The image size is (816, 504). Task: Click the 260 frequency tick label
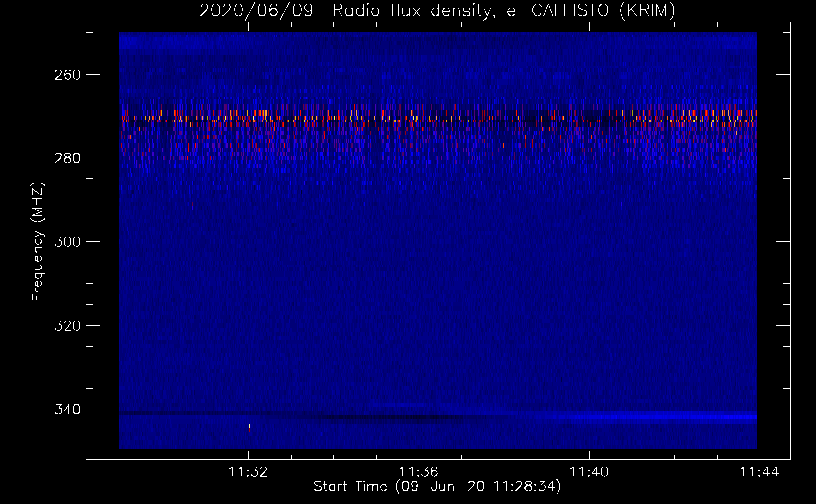click(x=67, y=75)
